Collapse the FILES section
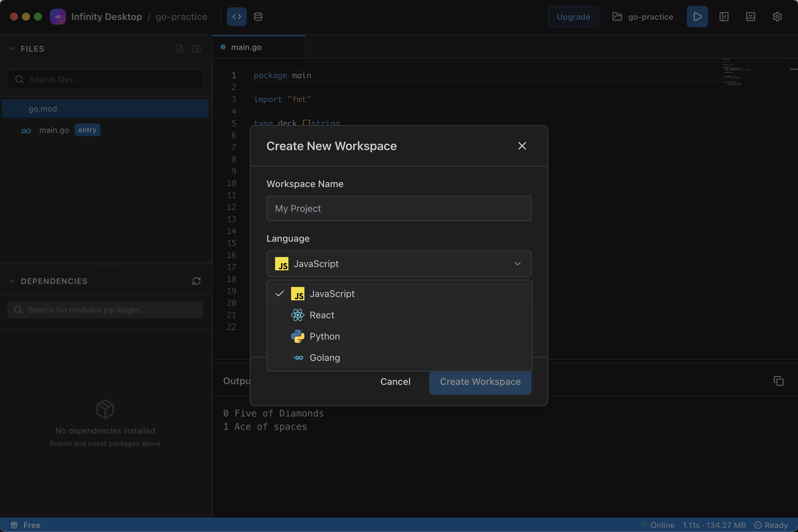The width and height of the screenshot is (798, 532). [12, 49]
